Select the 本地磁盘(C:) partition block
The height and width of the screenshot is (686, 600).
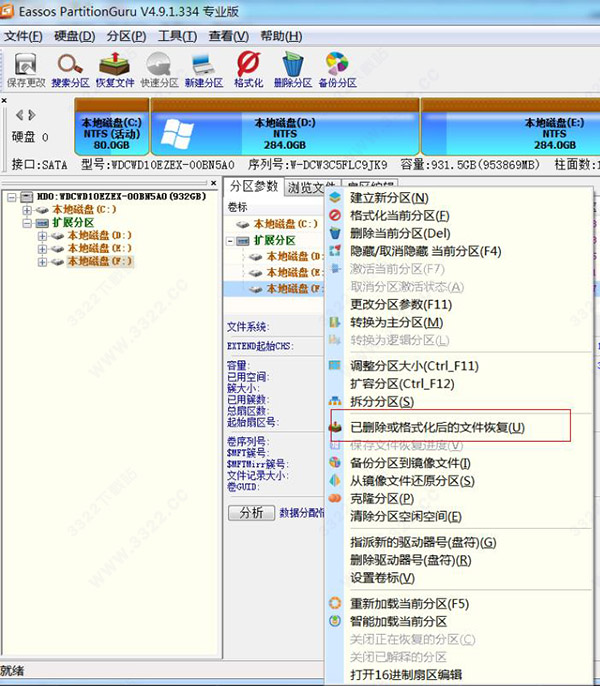(112, 127)
